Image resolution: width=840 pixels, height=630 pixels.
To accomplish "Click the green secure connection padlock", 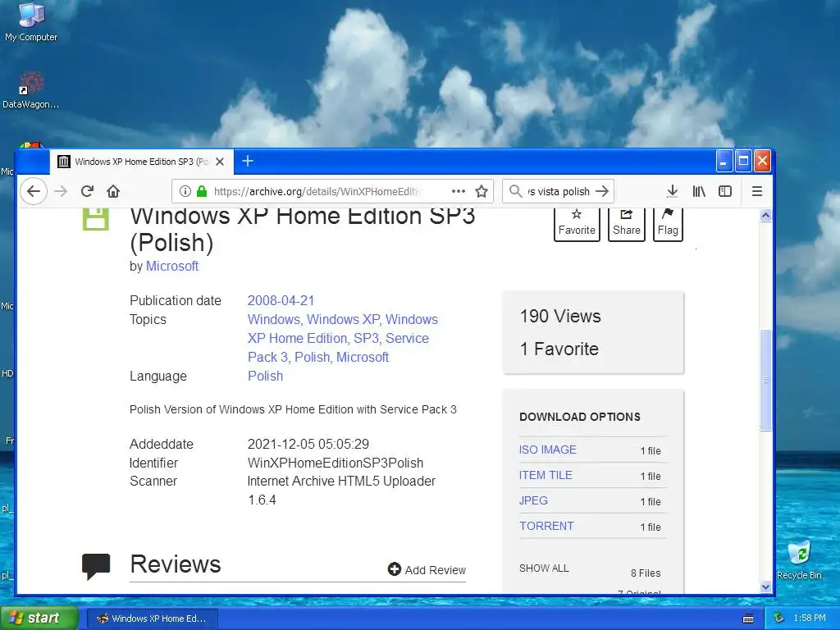I will (202, 191).
